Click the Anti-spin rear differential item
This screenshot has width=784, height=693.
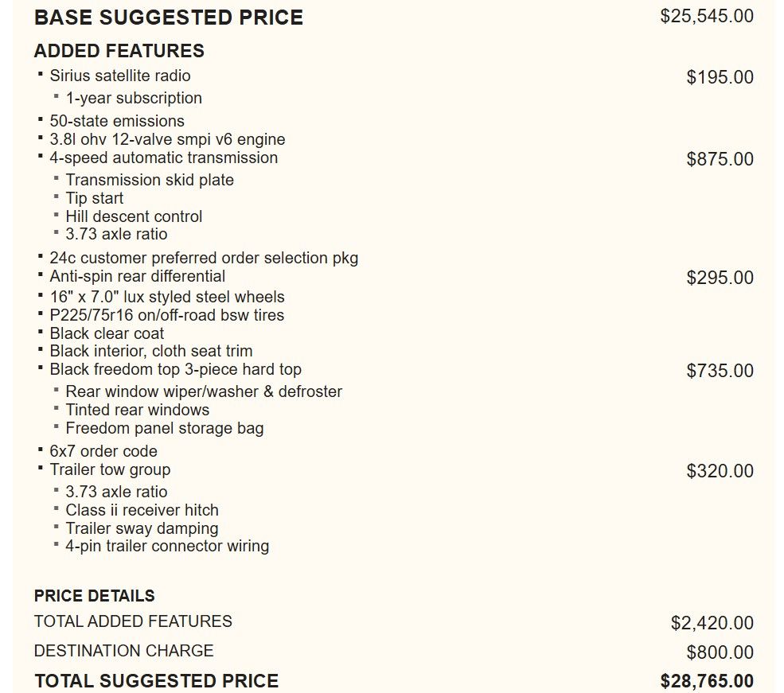pyautogui.click(x=138, y=276)
